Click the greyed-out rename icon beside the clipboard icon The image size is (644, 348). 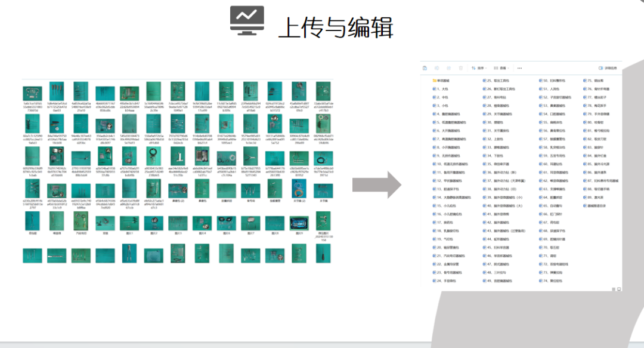pyautogui.click(x=436, y=68)
